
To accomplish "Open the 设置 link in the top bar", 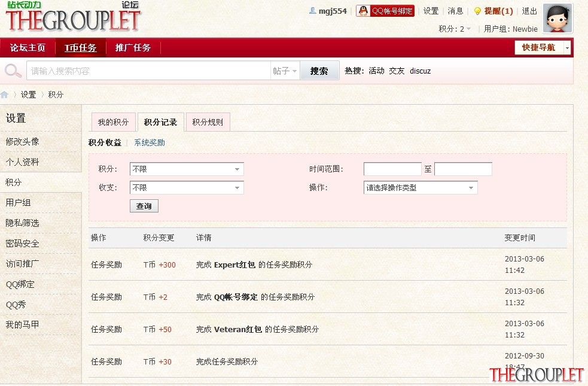I will click(x=431, y=11).
